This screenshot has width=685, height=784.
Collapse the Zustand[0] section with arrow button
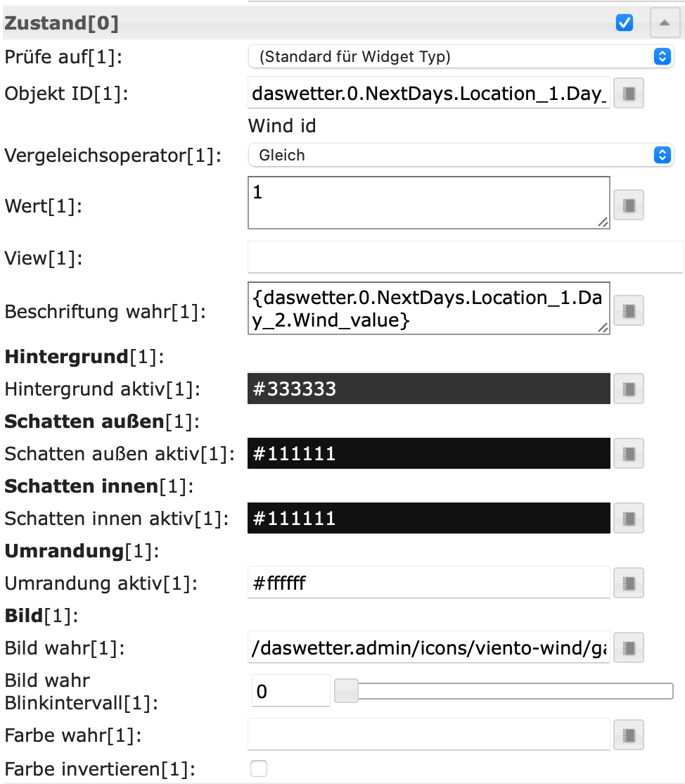[664, 23]
